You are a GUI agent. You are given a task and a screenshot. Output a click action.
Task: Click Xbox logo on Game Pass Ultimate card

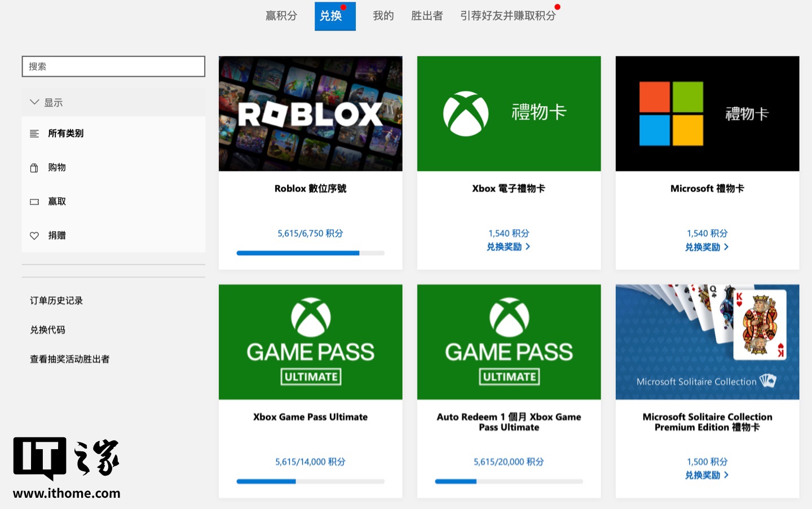[x=311, y=317]
